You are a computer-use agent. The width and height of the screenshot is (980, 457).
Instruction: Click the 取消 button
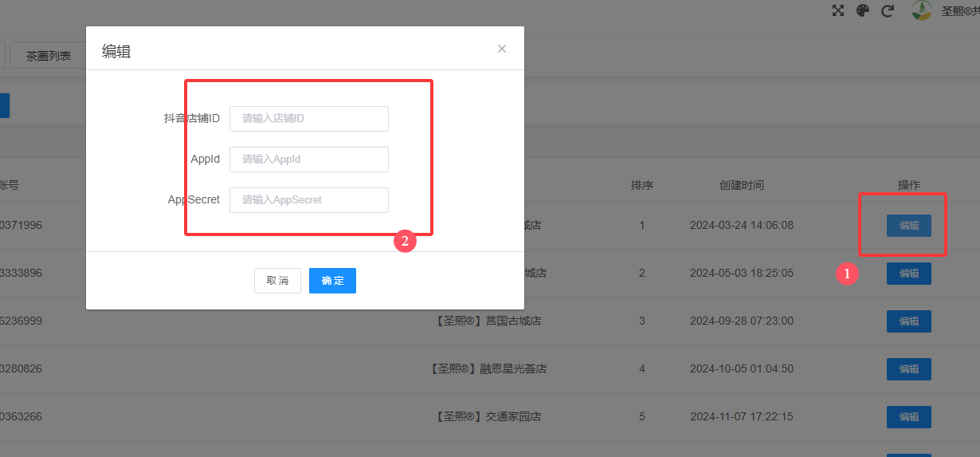(277, 281)
